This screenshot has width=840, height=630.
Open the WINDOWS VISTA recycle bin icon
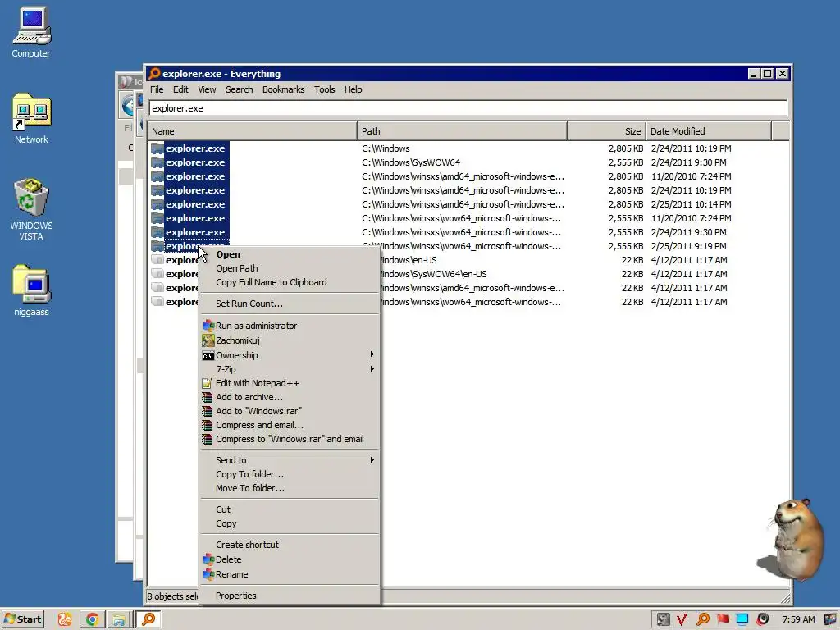point(31,209)
